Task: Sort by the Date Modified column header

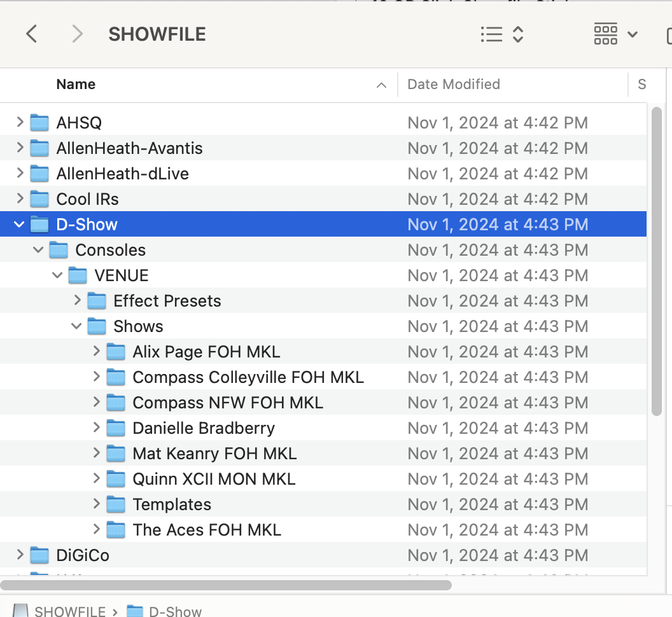Action: click(454, 85)
